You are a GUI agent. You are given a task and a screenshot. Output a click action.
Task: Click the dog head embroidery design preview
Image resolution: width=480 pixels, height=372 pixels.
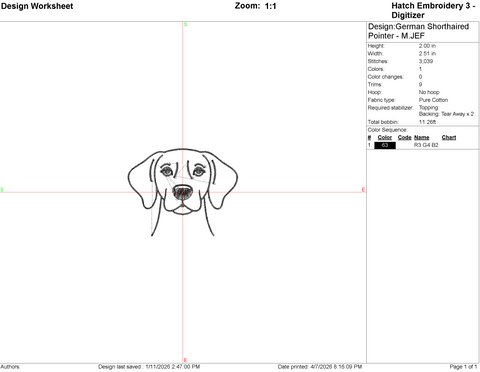pyautogui.click(x=183, y=192)
